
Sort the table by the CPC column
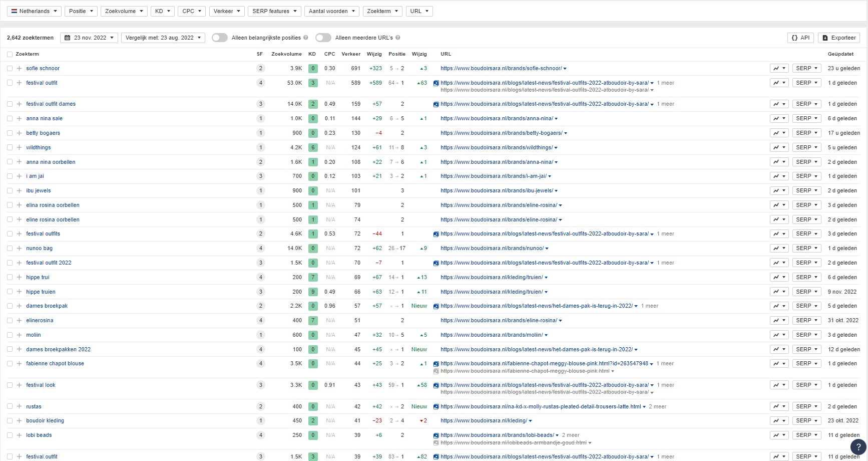coord(329,54)
